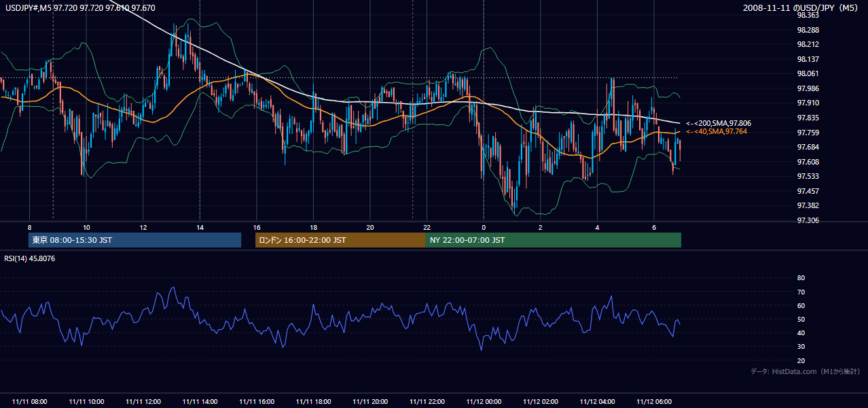Click RSI scale value 40
Image resolution: width=868 pixels, height=408 pixels.
point(801,333)
